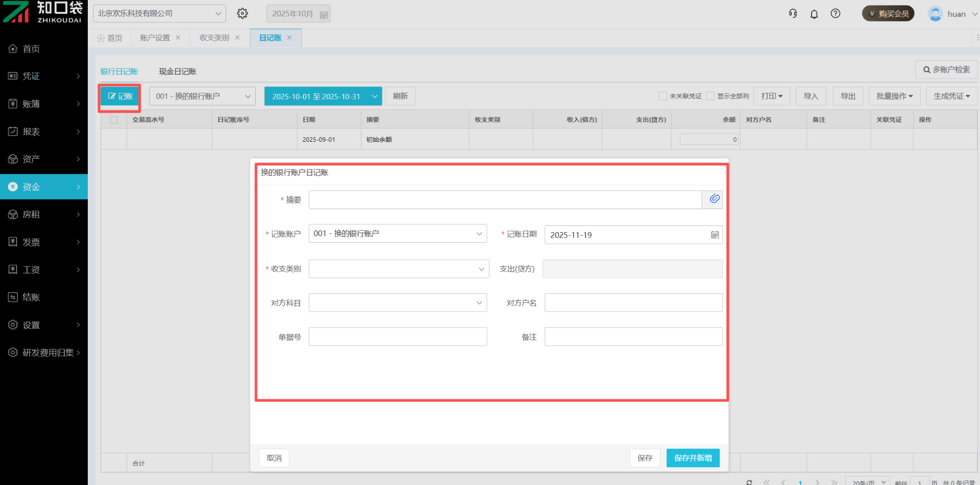Open the 对方科目 dropdown
This screenshot has width=980, height=485.
pos(398,303)
